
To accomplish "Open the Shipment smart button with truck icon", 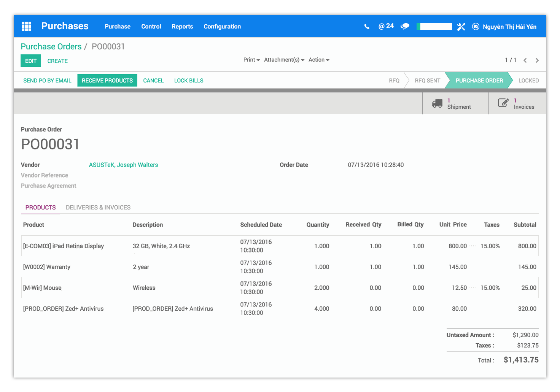I will [x=455, y=103].
